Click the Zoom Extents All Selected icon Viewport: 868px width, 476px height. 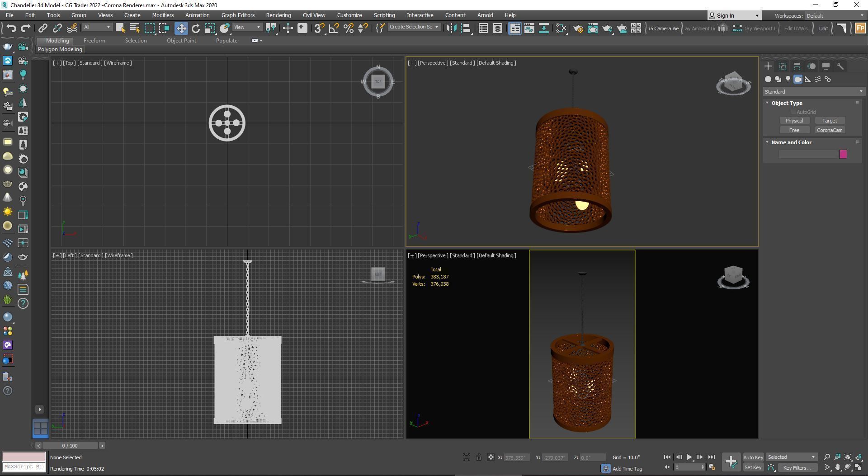858,457
